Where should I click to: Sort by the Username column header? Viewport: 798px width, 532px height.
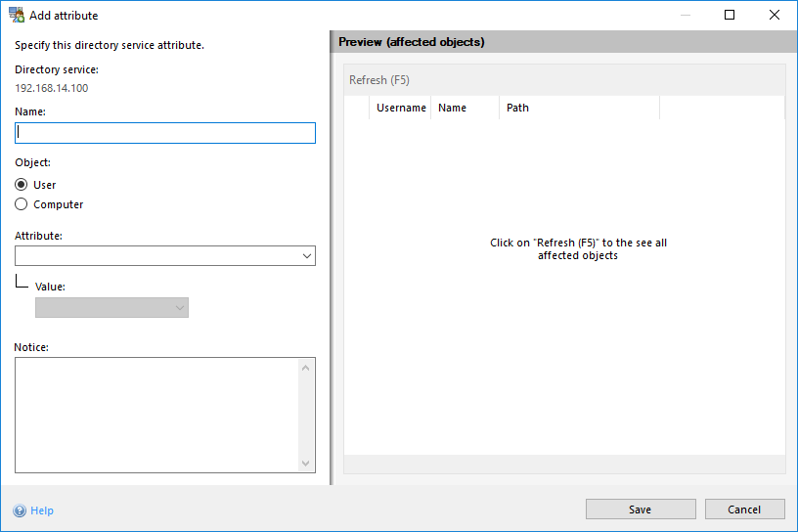click(401, 108)
